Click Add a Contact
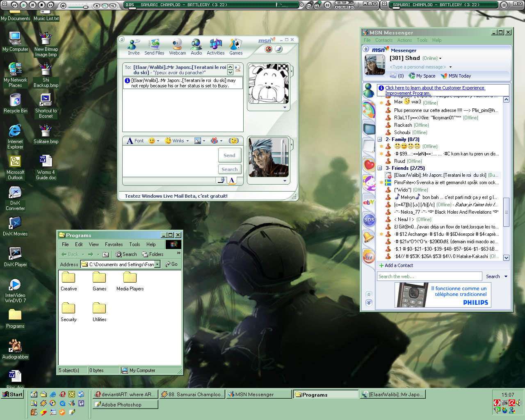This screenshot has height=420, width=525. tap(396, 265)
